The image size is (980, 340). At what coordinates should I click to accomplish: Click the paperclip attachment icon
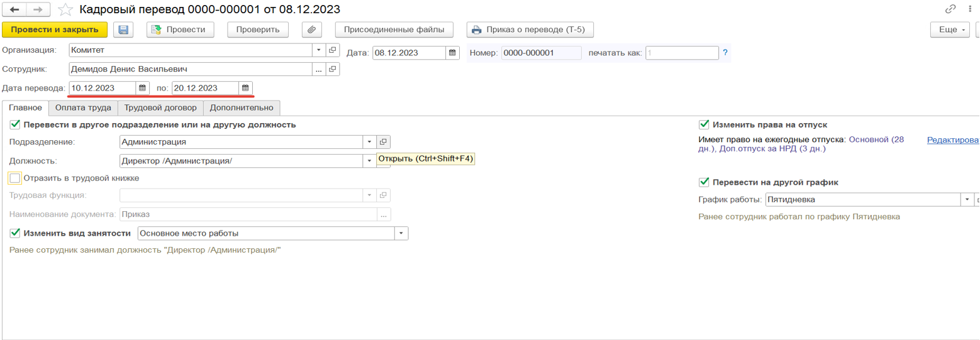[x=312, y=30]
